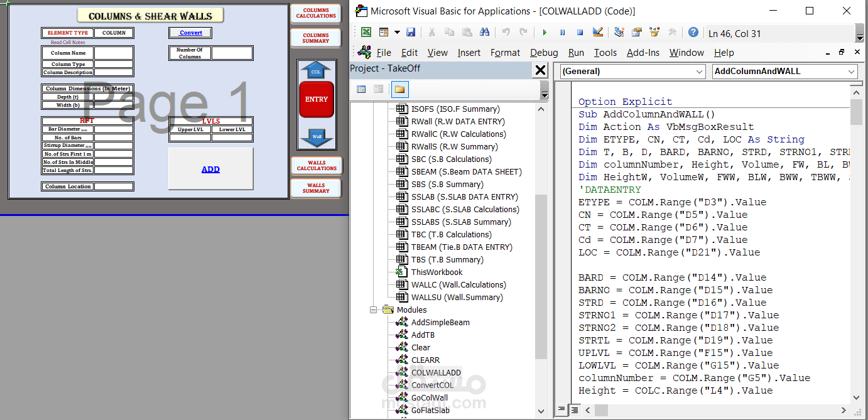Select the View Code icon in Project pane
The width and height of the screenshot is (868, 420).
[x=361, y=89]
